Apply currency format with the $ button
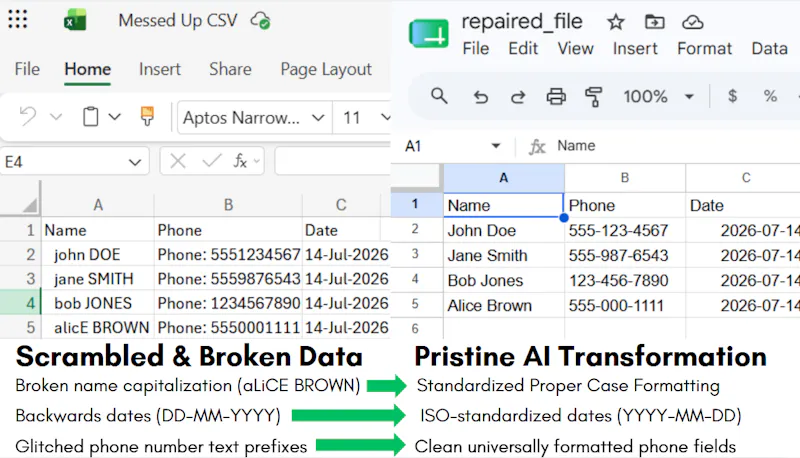The width and height of the screenshot is (800, 458). coord(732,96)
